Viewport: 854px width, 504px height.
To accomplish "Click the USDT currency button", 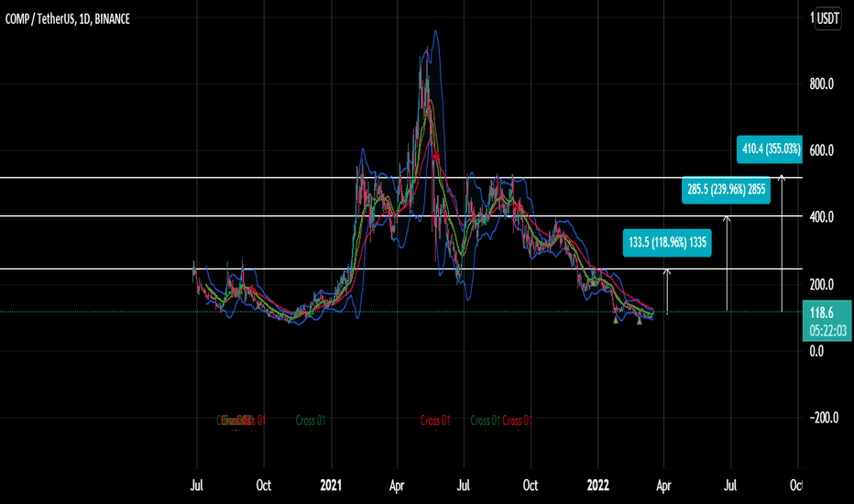I will tap(827, 18).
